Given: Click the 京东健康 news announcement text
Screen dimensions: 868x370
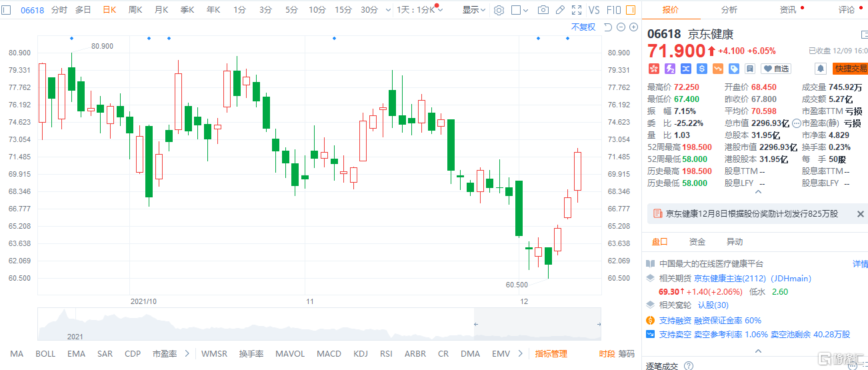Looking at the screenshot, I should click(751, 214).
